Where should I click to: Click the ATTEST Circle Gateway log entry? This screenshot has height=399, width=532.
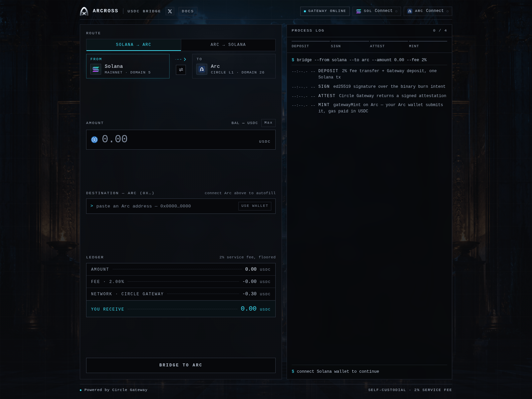(x=369, y=96)
